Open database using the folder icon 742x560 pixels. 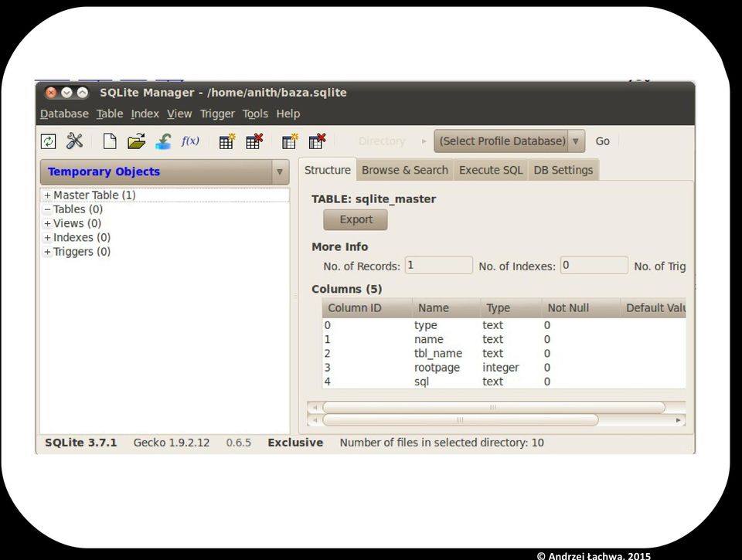click(x=136, y=141)
